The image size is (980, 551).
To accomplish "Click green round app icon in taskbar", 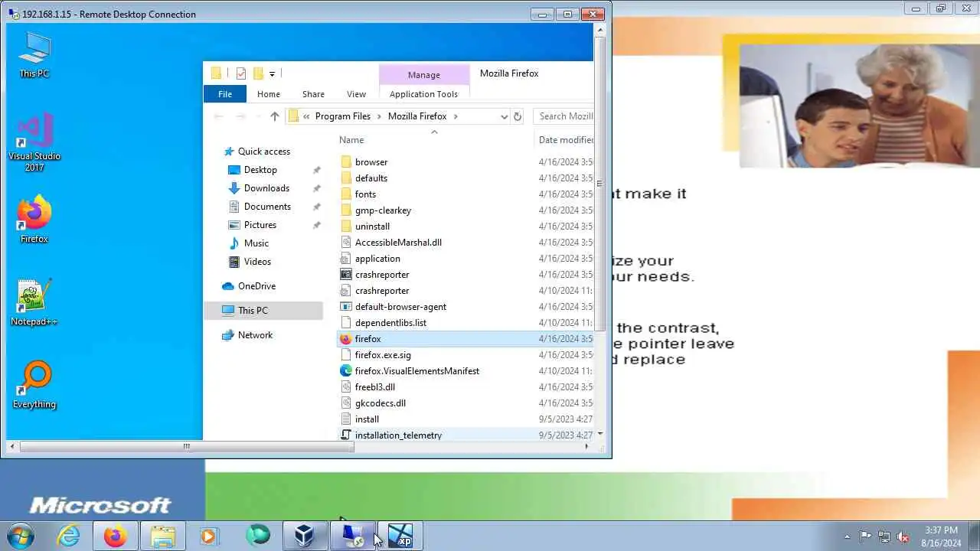I will 258,534.
